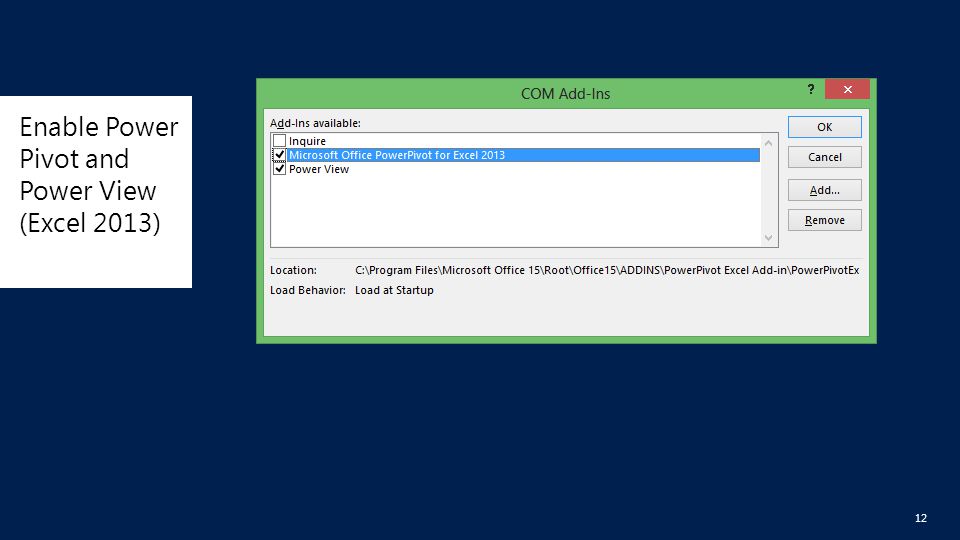Click the 'Add-Ins available:' label

point(315,123)
